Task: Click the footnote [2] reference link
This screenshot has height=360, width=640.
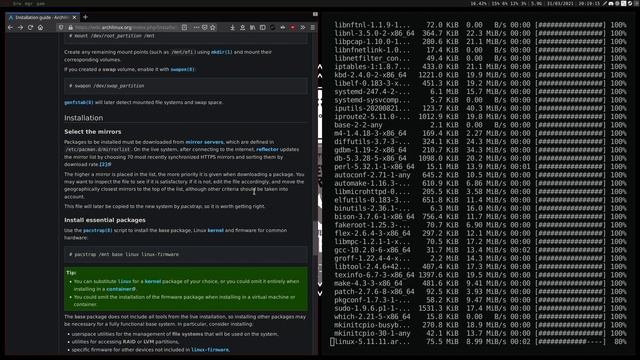Action: pyautogui.click(x=105, y=164)
